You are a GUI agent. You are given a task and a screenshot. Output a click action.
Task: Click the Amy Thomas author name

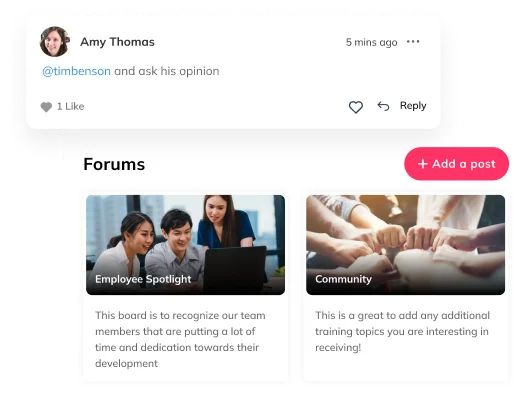click(x=117, y=42)
